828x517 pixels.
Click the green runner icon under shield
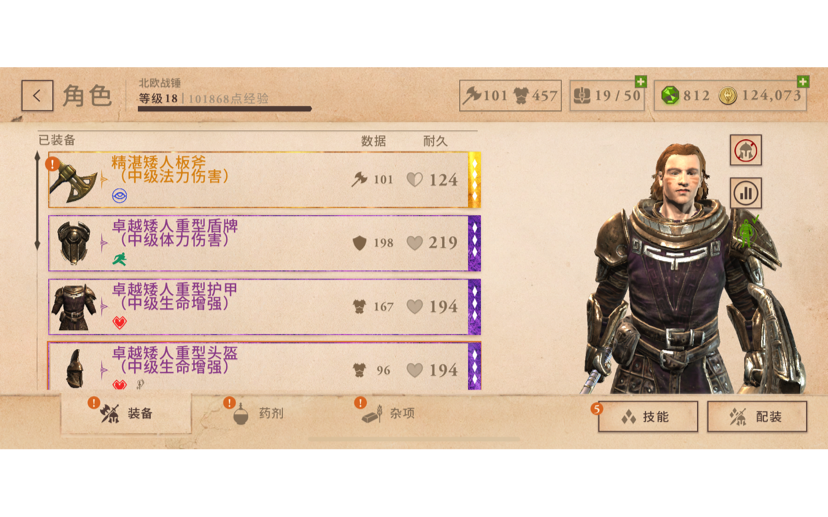[120, 259]
